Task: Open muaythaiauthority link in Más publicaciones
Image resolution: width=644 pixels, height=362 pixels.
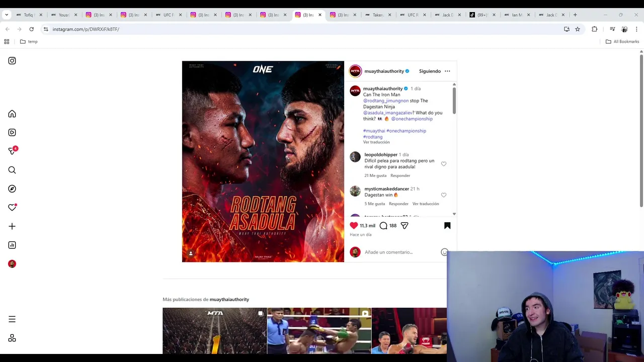Action: (229, 299)
